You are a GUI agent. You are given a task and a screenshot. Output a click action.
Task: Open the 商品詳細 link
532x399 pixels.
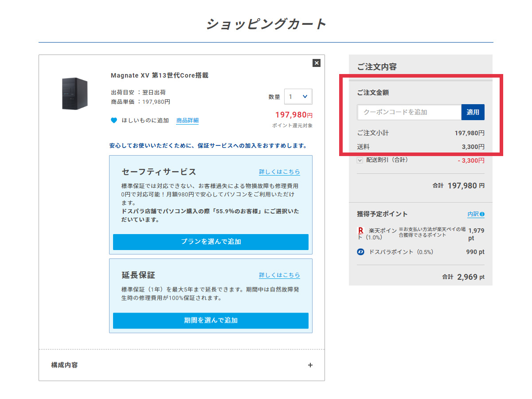click(x=187, y=121)
